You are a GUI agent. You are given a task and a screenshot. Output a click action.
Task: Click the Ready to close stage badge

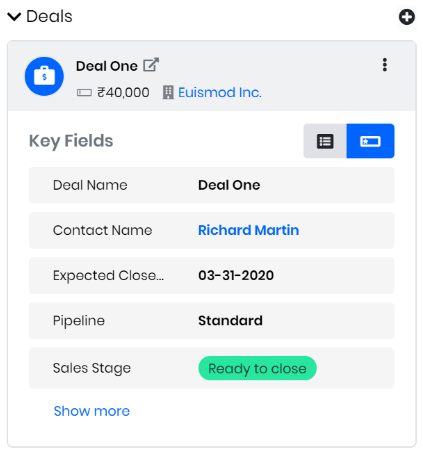click(x=257, y=368)
